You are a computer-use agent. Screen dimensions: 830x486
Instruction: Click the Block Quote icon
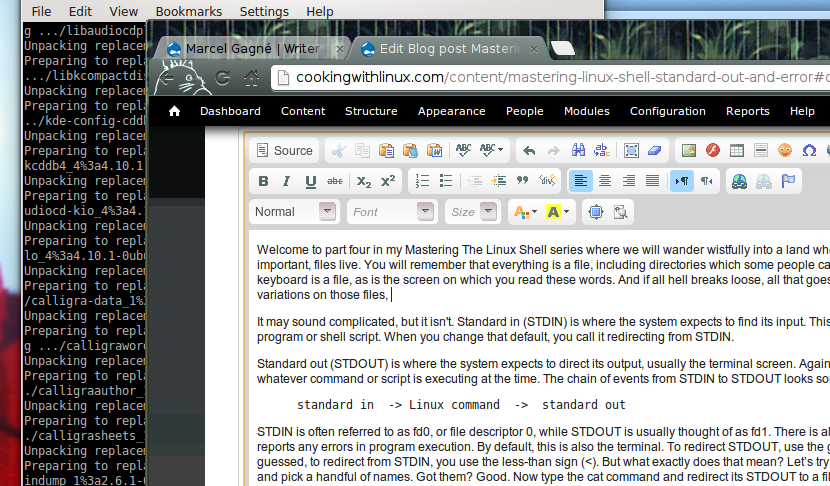522,181
